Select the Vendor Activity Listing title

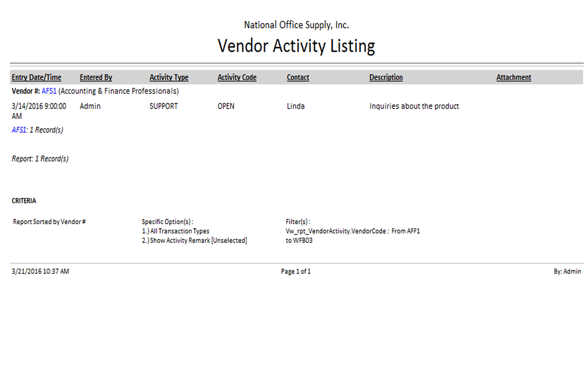296,46
